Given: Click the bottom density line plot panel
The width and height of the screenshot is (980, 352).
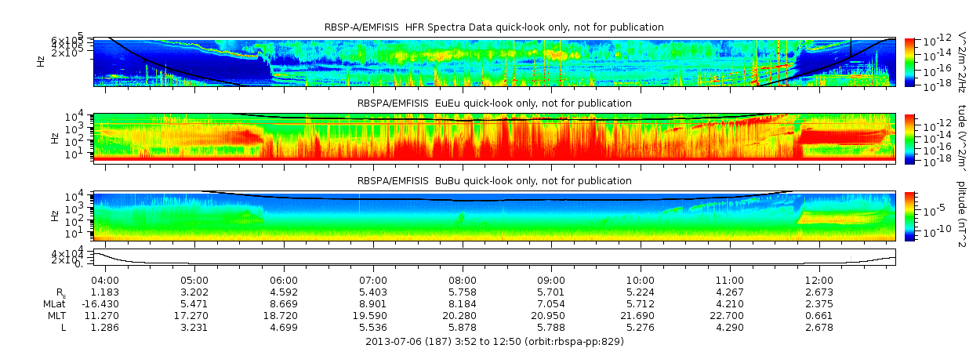Looking at the screenshot, I should point(495,256).
